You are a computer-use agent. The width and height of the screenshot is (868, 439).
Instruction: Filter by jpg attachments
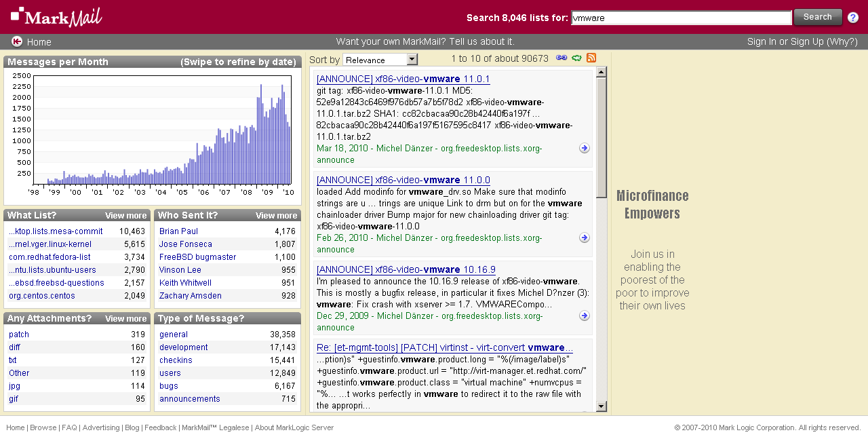click(x=14, y=386)
